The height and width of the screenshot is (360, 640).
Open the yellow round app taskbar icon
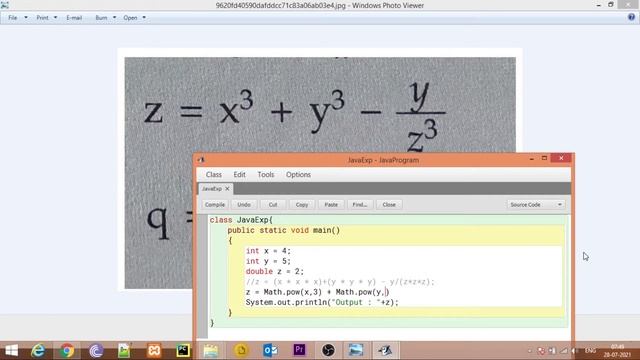[241, 351]
